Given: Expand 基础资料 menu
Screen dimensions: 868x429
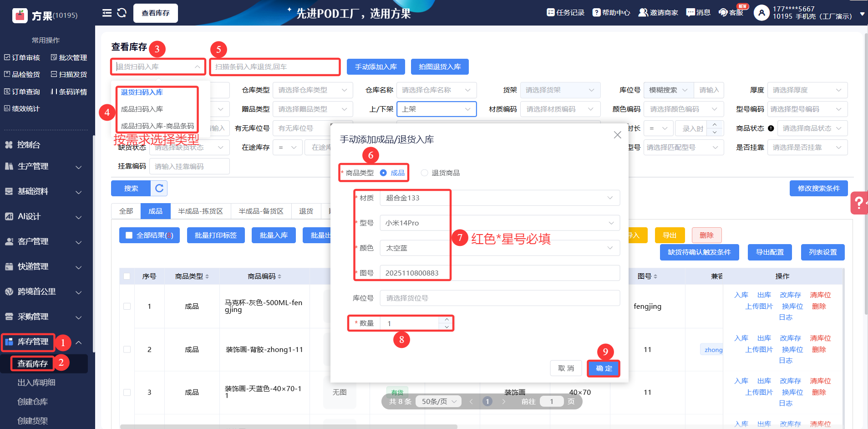Looking at the screenshot, I should click(43, 191).
